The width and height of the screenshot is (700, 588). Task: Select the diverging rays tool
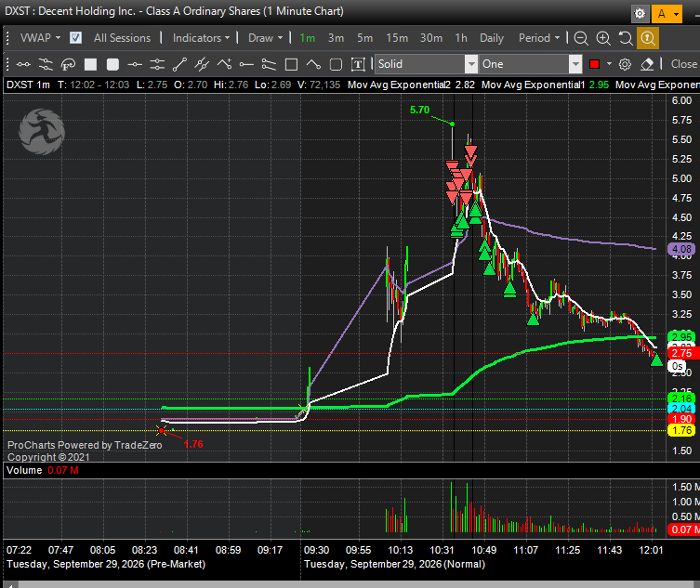(269, 65)
